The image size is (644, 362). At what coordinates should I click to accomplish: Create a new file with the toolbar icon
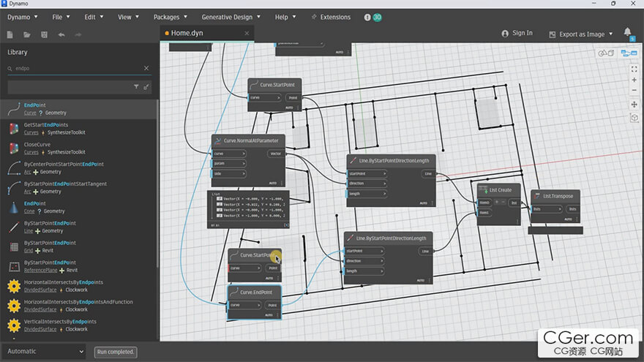pyautogui.click(x=10, y=35)
